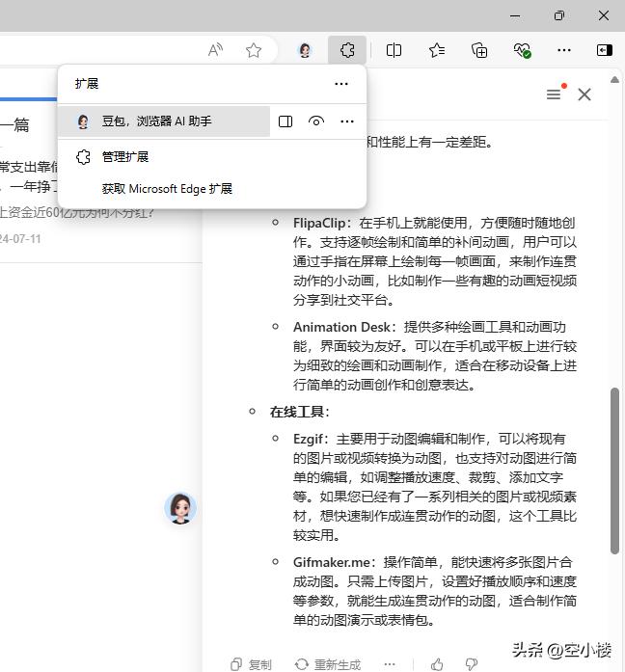Add this page to favorites with star icon
This screenshot has height=672, width=625.
pyautogui.click(x=254, y=50)
